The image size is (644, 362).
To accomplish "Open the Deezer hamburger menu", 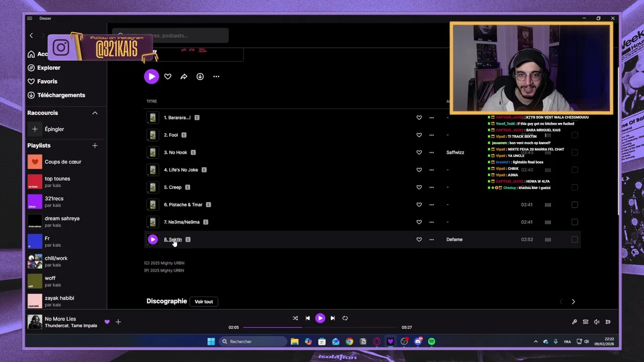I will (30, 18).
